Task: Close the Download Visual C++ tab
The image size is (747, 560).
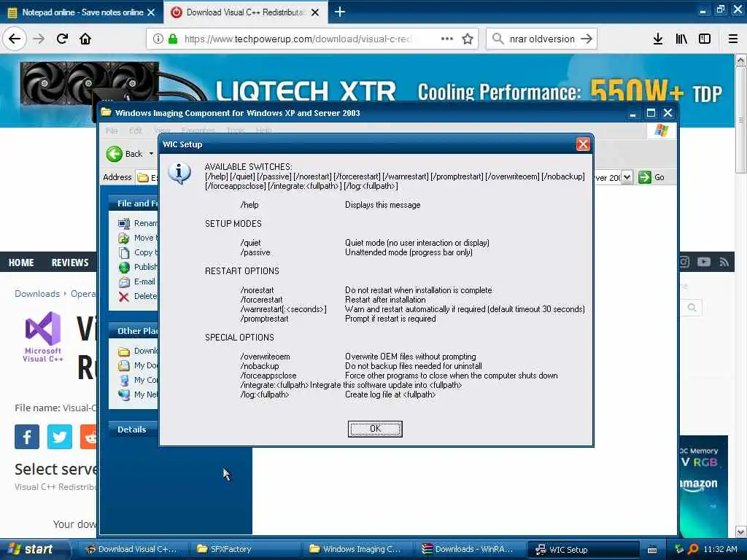Action: pyautogui.click(x=315, y=12)
